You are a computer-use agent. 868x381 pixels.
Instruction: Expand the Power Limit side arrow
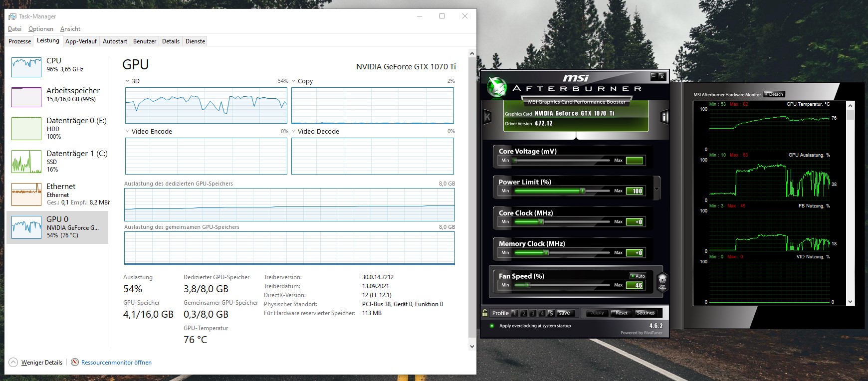[656, 189]
